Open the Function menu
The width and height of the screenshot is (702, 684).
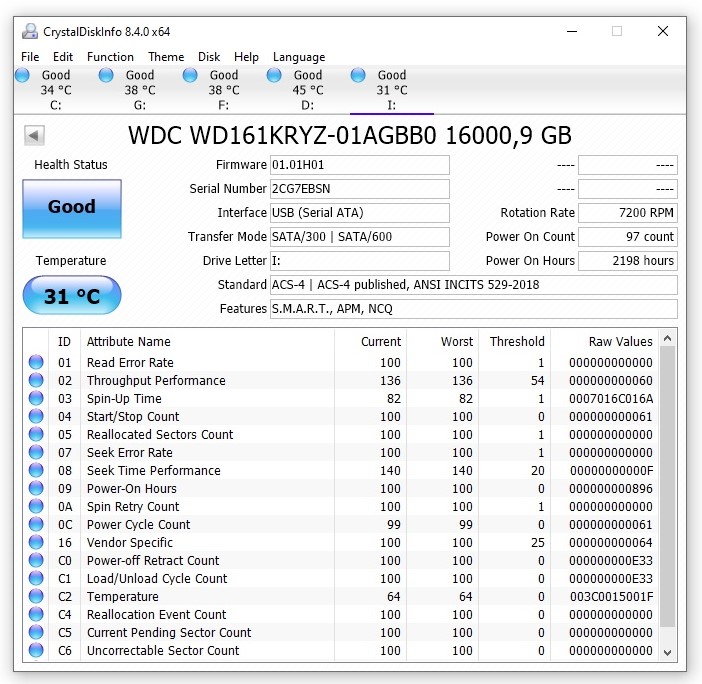point(110,57)
